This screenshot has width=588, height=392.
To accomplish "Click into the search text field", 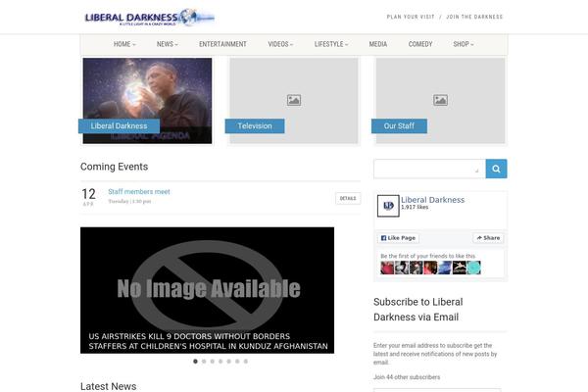I will (429, 169).
